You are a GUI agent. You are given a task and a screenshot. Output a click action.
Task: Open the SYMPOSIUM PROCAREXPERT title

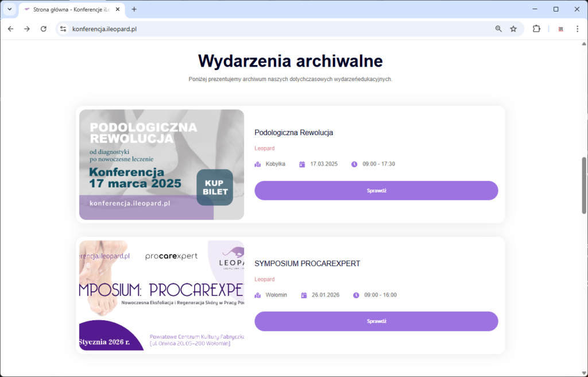coord(307,264)
